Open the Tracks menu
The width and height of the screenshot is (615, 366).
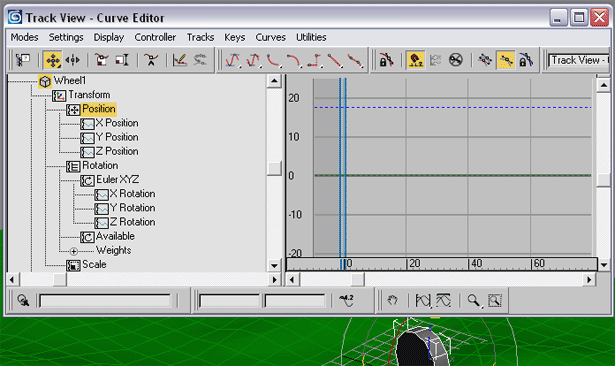[200, 37]
